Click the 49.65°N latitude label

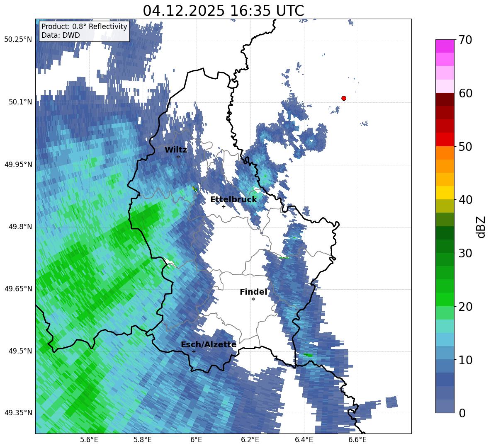tap(18, 288)
